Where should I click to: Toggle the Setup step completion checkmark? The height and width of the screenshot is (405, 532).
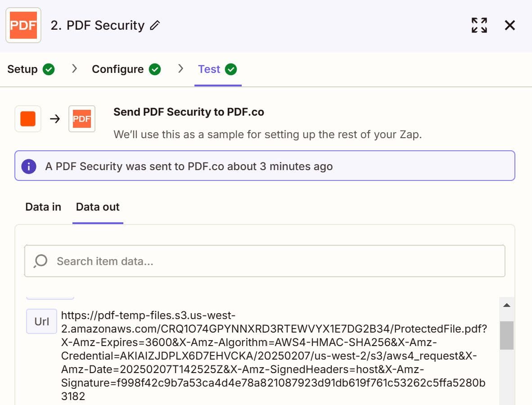click(x=48, y=69)
